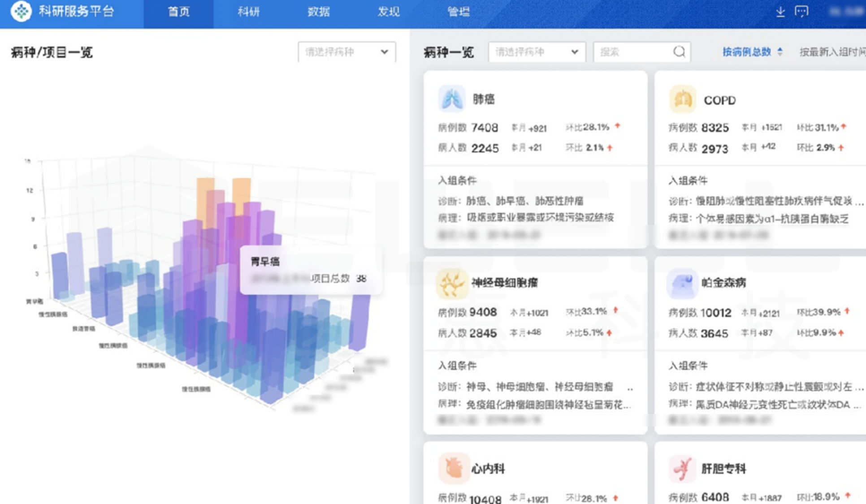Click the 肺癌 lung icon
The width and height of the screenshot is (866, 504).
(451, 99)
